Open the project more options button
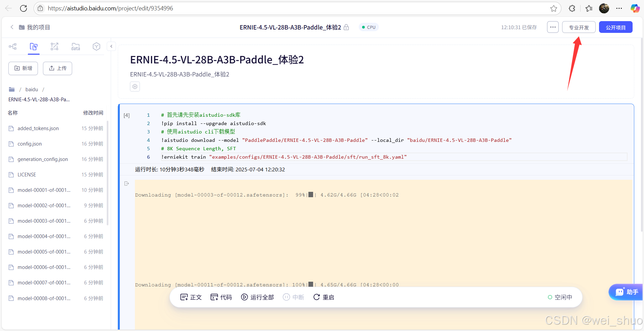 553,27
